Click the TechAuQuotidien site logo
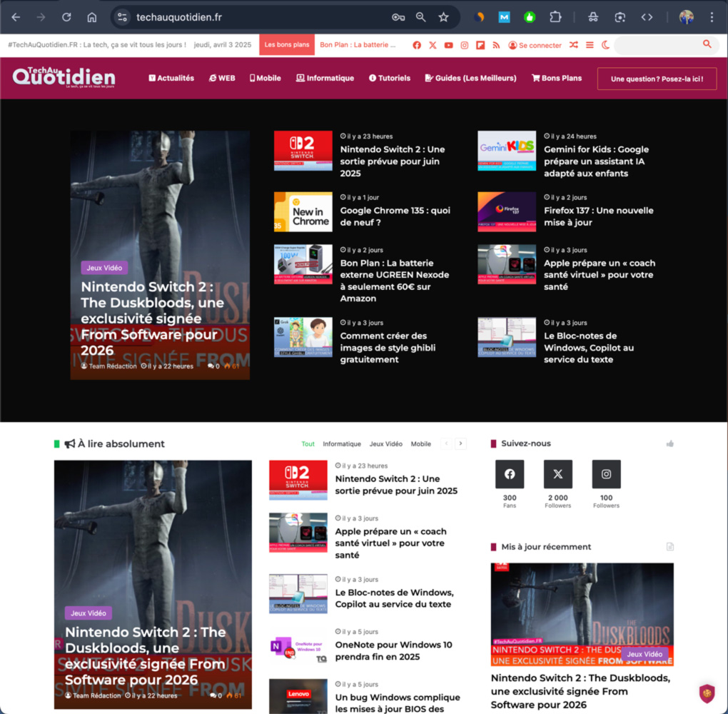Image resolution: width=728 pixels, height=714 pixels. click(x=64, y=77)
